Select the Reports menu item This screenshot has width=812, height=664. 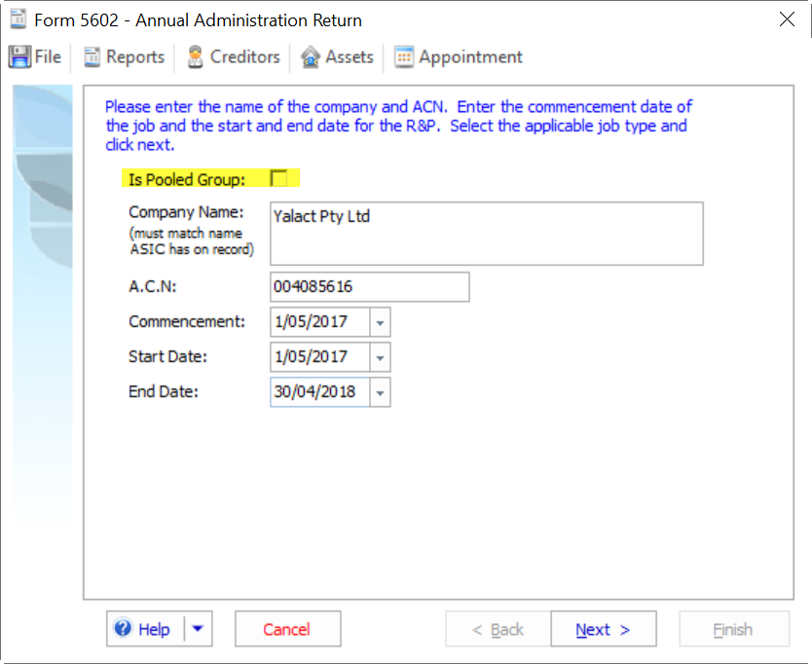tap(124, 56)
